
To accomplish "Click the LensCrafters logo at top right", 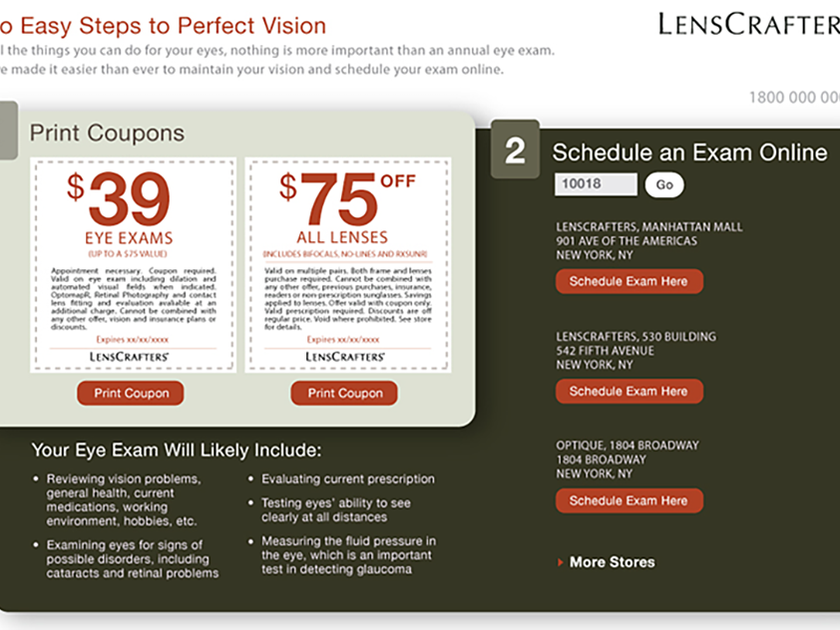I will pyautogui.click(x=748, y=25).
